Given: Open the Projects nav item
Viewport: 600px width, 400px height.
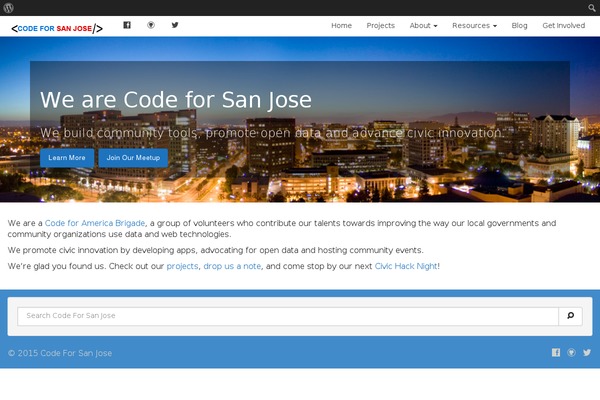Looking at the screenshot, I should (380, 26).
